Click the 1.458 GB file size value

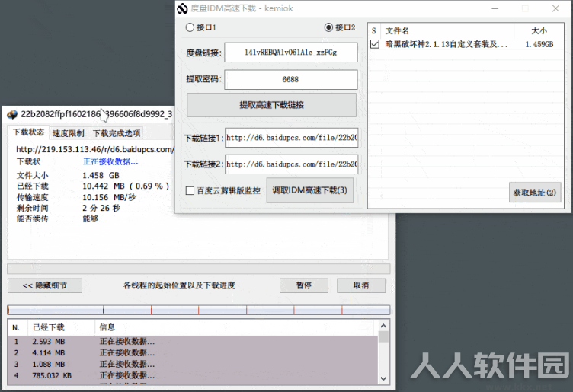point(101,176)
